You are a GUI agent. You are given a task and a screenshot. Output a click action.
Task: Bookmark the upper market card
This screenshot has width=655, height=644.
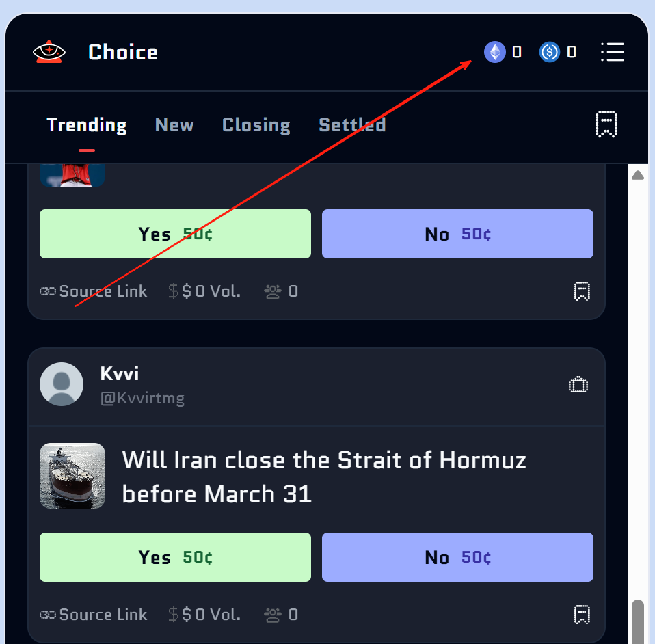(582, 291)
